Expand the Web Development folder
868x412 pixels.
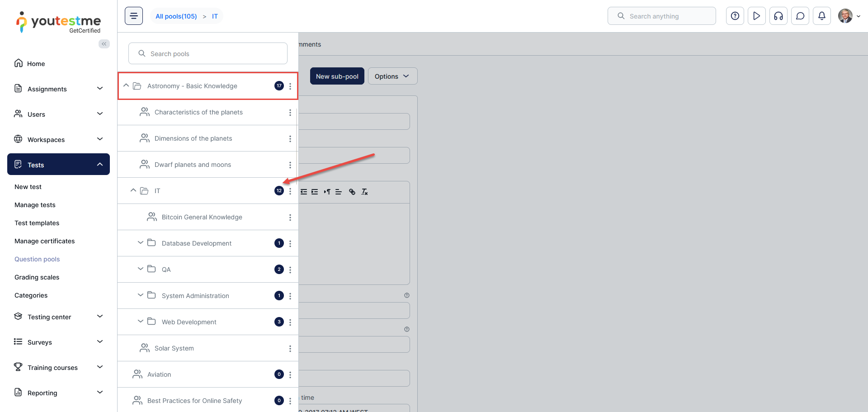pos(141,322)
